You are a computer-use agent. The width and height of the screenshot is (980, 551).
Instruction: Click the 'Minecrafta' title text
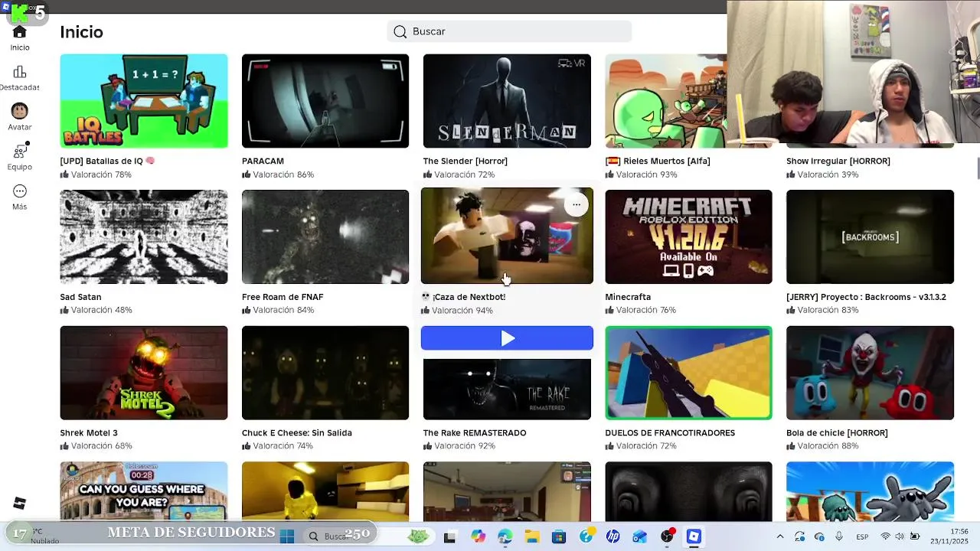(628, 297)
